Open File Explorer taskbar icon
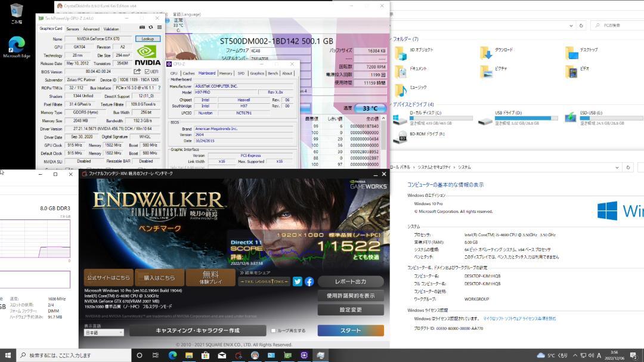This screenshot has height=362, width=644. [x=189, y=355]
